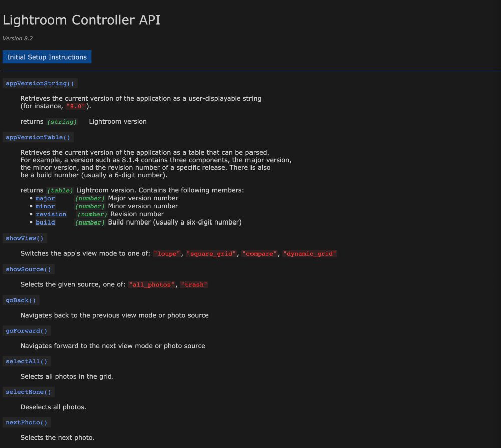
Task: Click the "Lightroom Controller API" page title
Action: (82, 20)
